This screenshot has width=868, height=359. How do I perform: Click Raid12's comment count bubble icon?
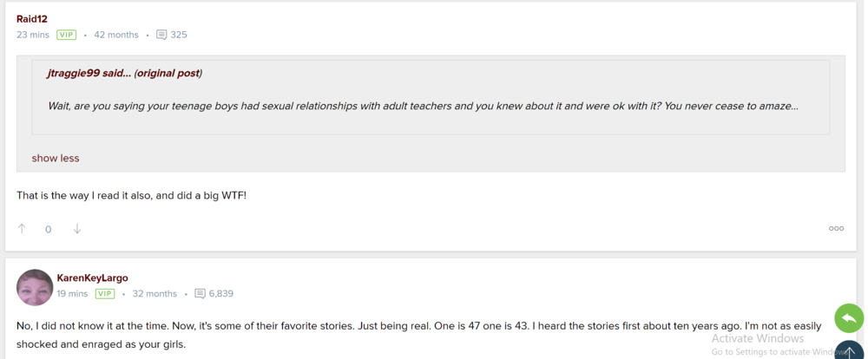161,36
